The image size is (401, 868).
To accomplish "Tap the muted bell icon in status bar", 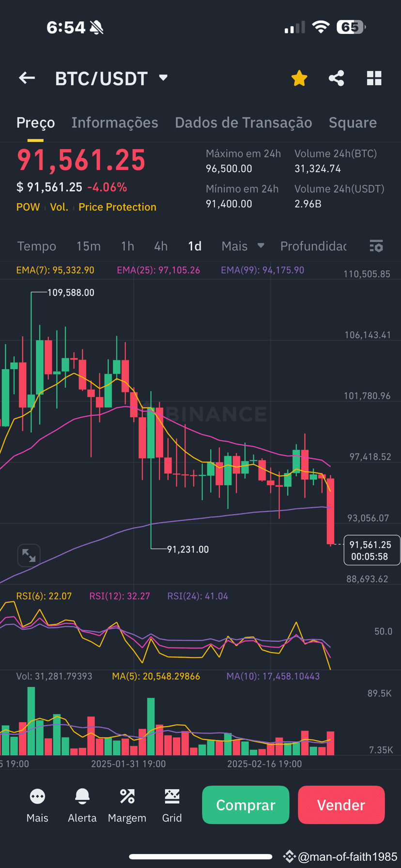I will pos(97,28).
